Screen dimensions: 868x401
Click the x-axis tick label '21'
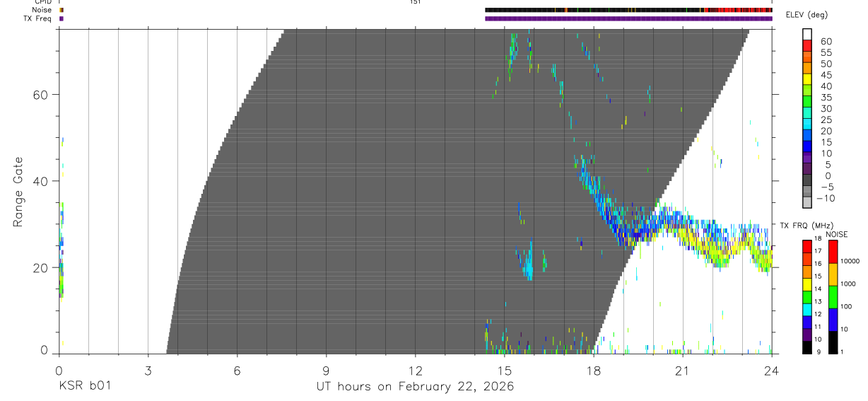pos(682,370)
